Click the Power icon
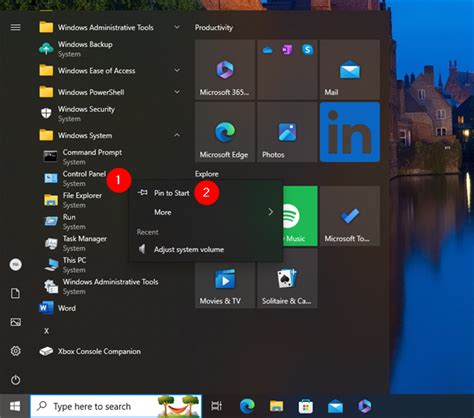The height and width of the screenshot is (418, 474). (15, 380)
